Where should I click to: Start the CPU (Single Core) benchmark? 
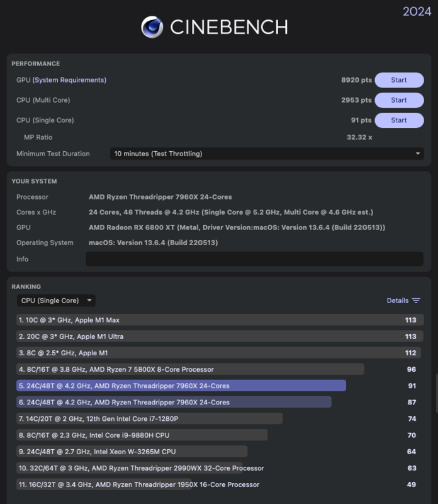[x=399, y=119]
